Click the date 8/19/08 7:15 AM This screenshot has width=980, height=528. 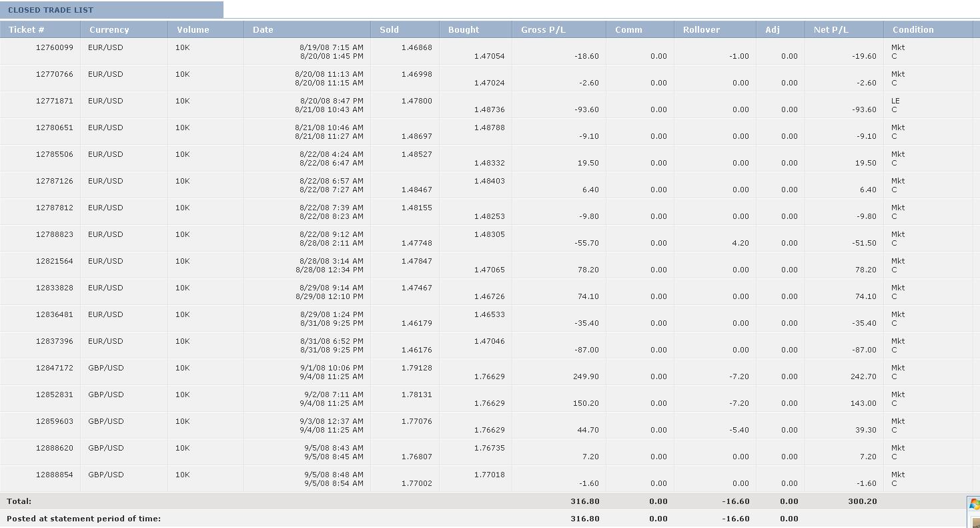[332, 47]
